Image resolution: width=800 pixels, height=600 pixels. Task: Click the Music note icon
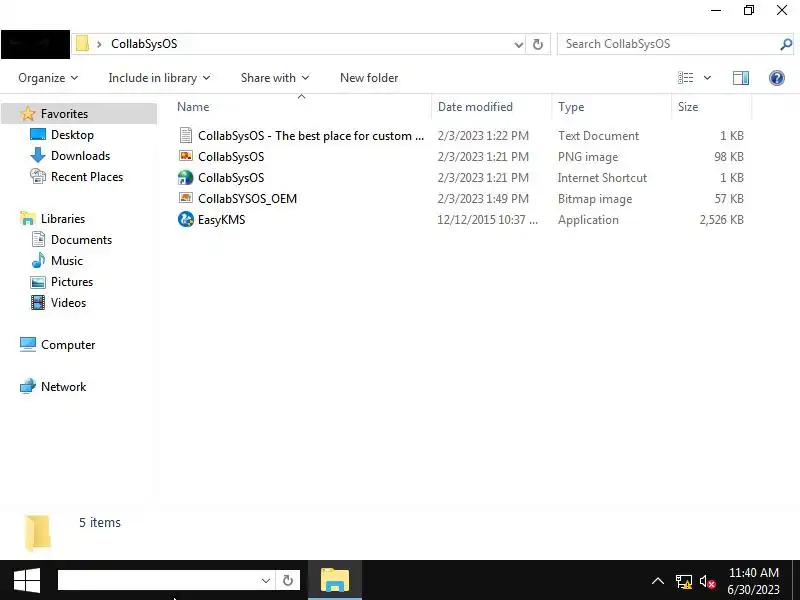point(38,260)
